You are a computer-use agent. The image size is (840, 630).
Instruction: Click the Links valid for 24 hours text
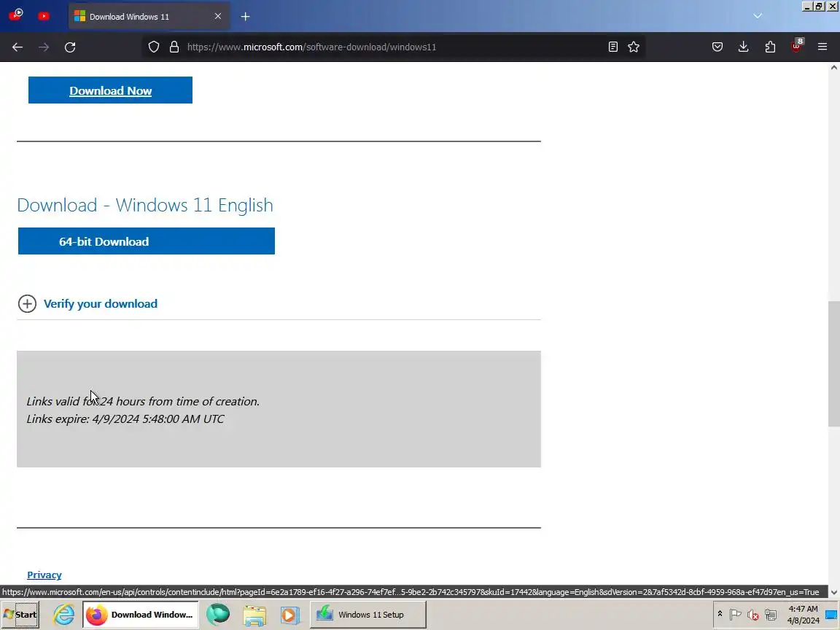click(143, 401)
